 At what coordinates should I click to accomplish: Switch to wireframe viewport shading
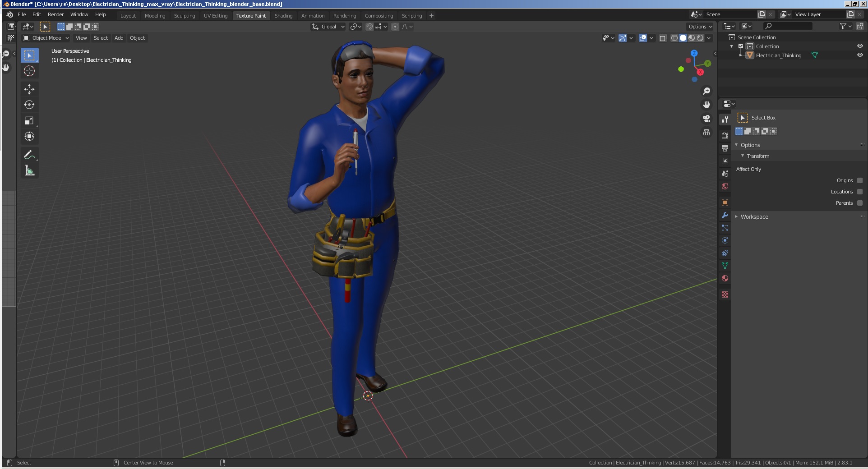(674, 38)
